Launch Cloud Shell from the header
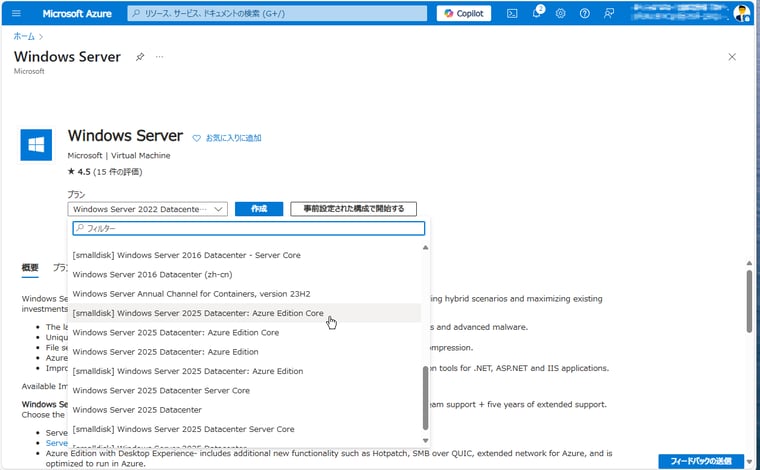 [x=512, y=14]
